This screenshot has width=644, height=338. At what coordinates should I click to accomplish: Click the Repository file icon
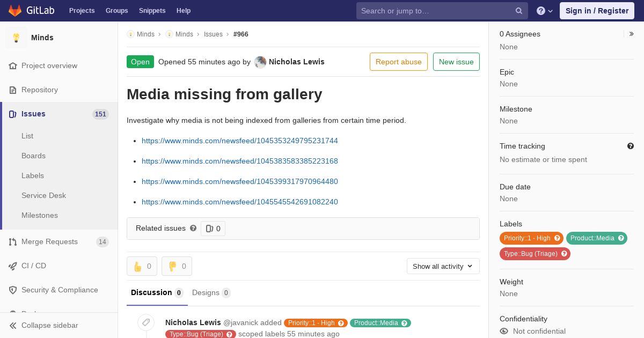pos(13,90)
